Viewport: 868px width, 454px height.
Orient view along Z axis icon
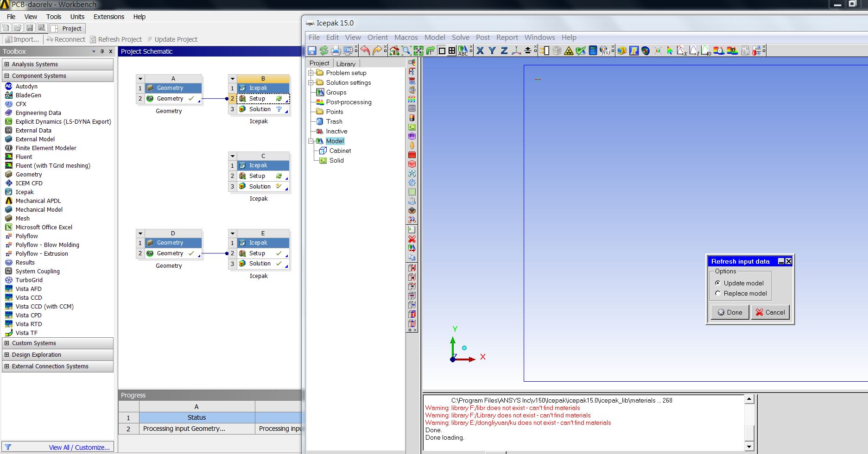[x=504, y=50]
